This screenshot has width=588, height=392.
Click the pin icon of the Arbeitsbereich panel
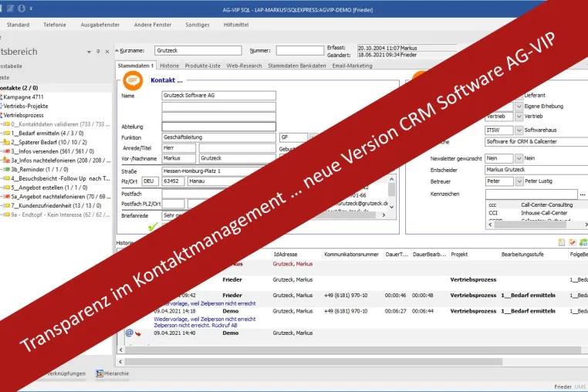pos(98,52)
